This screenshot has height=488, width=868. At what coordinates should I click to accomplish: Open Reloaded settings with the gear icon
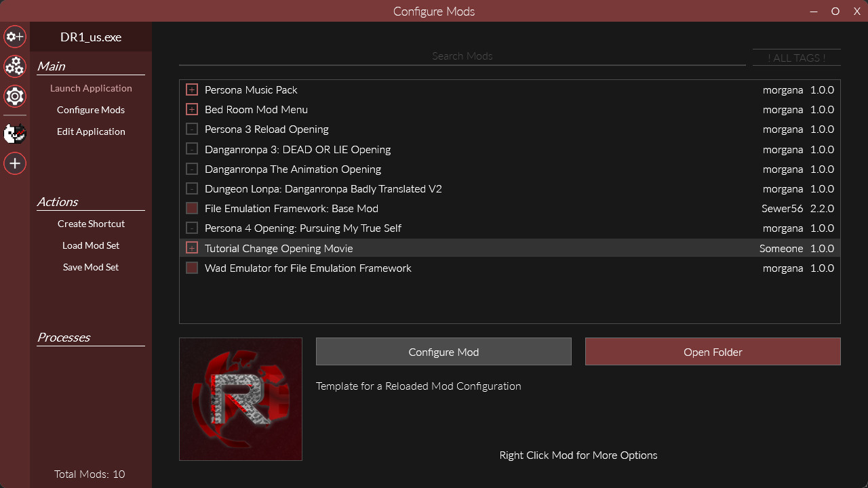pos(14,96)
